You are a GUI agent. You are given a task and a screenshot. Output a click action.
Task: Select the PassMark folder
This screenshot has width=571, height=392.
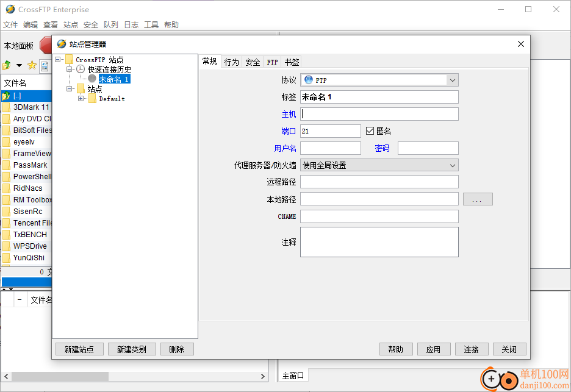(x=27, y=165)
